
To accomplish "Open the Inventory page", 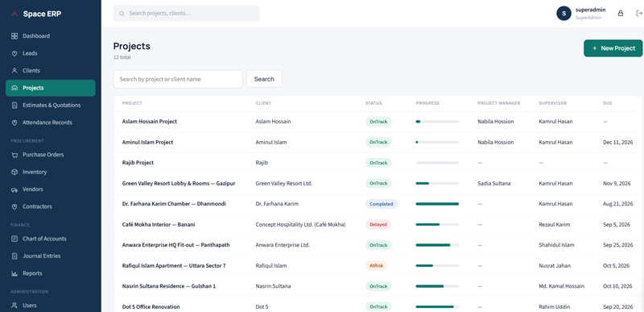I will 51,173.
